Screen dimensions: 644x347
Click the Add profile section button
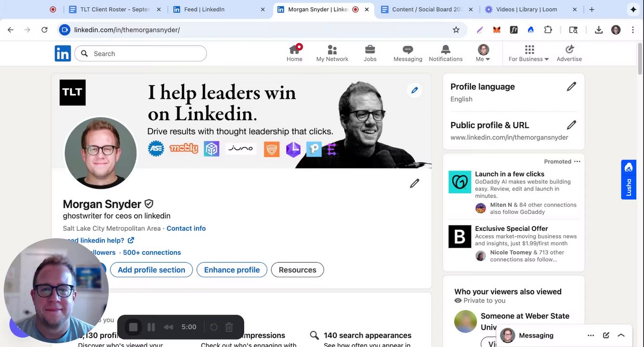tap(151, 270)
